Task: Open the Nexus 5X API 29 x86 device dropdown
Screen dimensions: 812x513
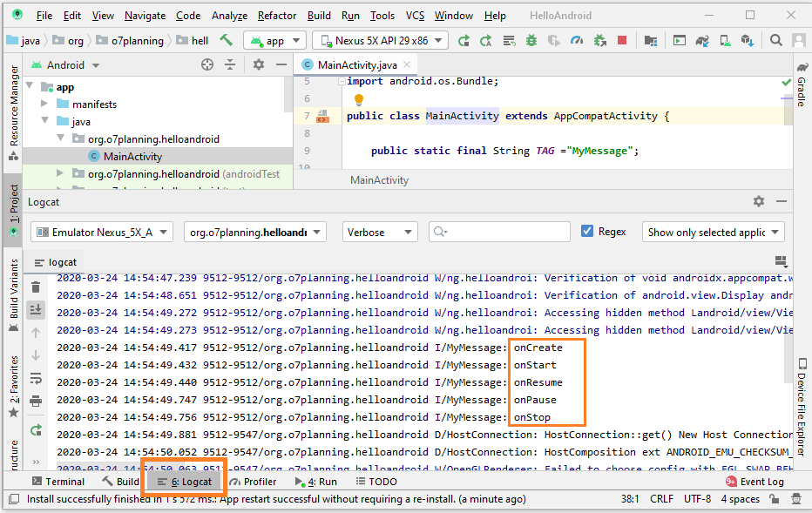Action: click(381, 40)
